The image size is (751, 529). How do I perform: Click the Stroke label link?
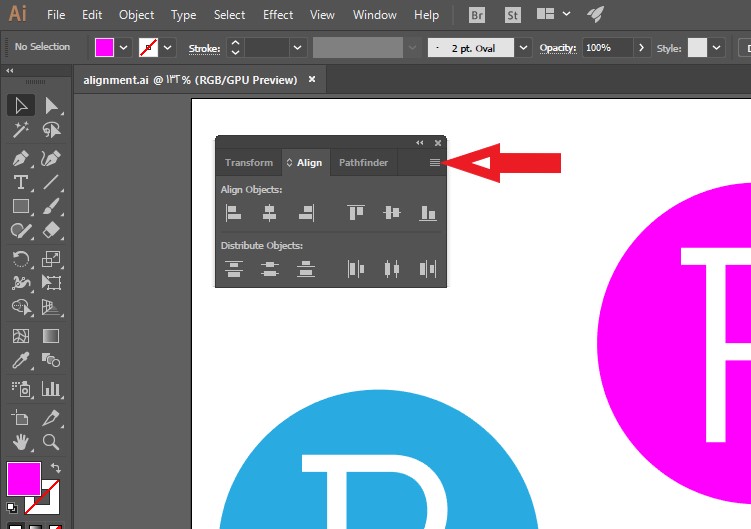tap(204, 48)
